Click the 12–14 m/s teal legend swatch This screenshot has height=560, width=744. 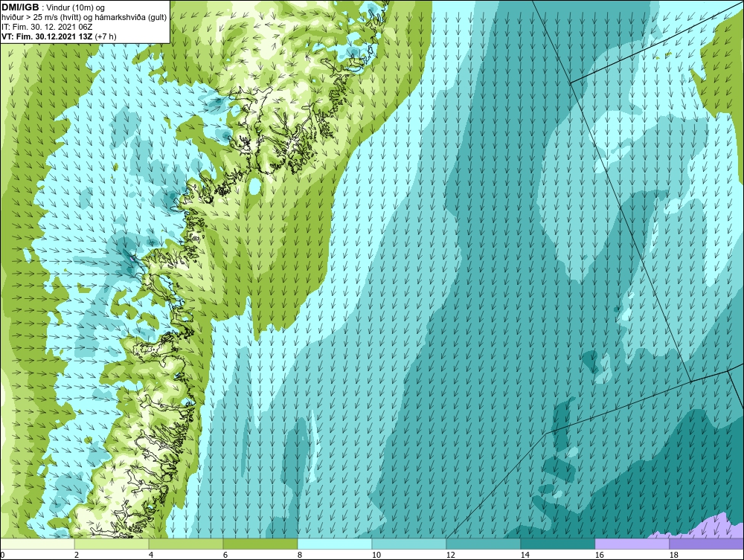pos(484,544)
